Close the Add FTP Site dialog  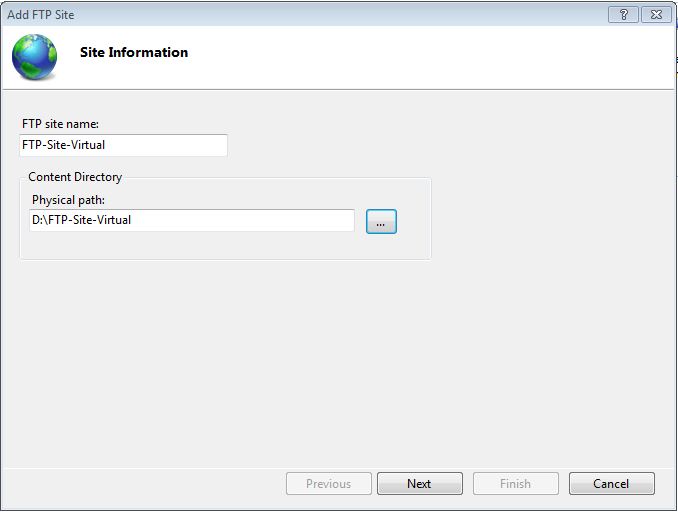[656, 15]
